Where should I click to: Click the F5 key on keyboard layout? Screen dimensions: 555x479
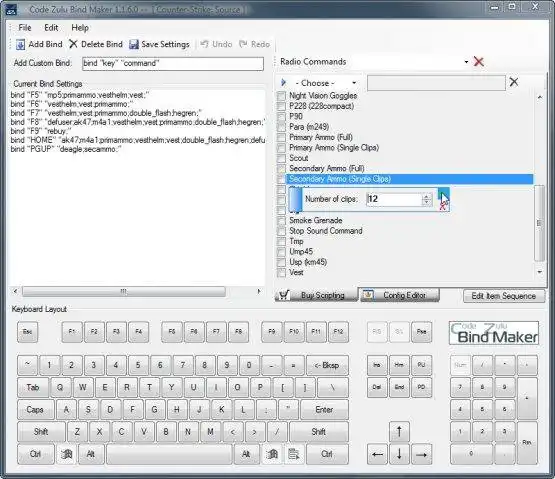172,332
